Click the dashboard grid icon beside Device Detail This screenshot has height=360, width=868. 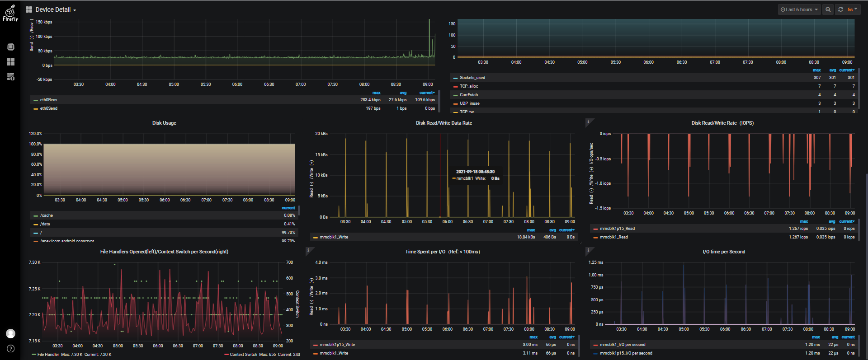click(x=29, y=9)
